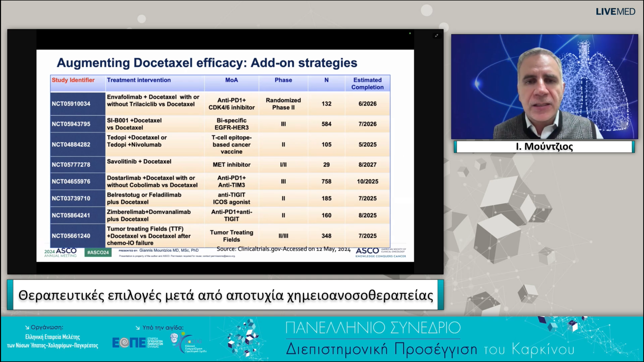This screenshot has height=362, width=644.
Task: Click the Greek session title banner
Action: pyautogui.click(x=225, y=295)
